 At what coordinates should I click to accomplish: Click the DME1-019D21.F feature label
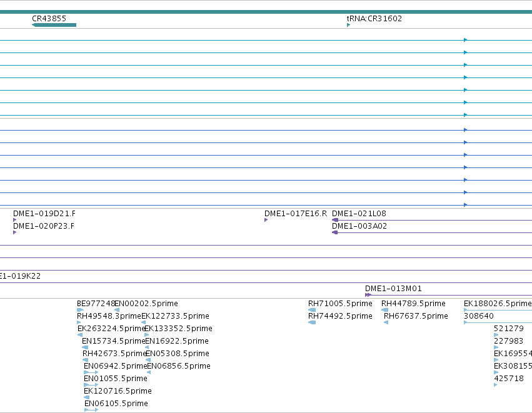point(44,213)
